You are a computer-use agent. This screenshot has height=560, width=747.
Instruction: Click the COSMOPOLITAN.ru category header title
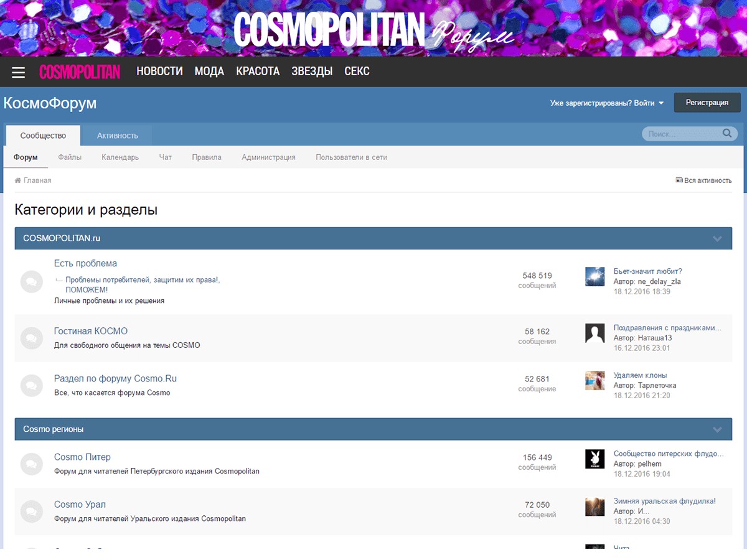tap(62, 238)
